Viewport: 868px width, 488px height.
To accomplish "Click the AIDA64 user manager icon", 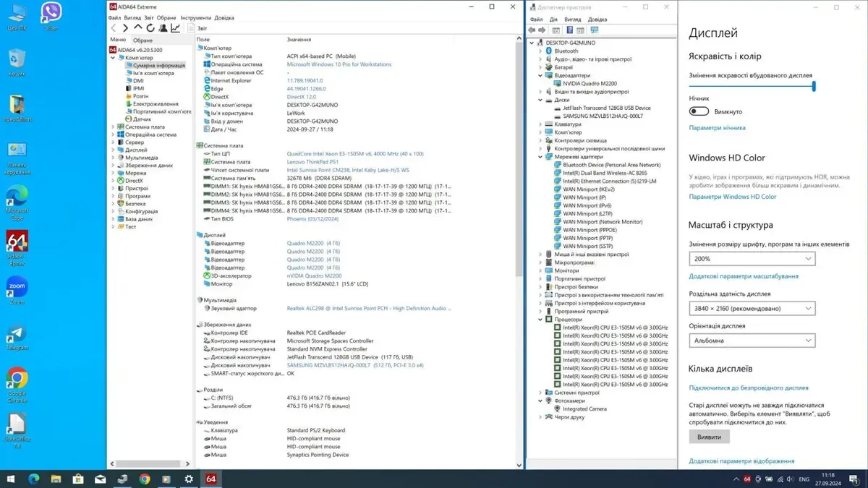I will tap(163, 28).
